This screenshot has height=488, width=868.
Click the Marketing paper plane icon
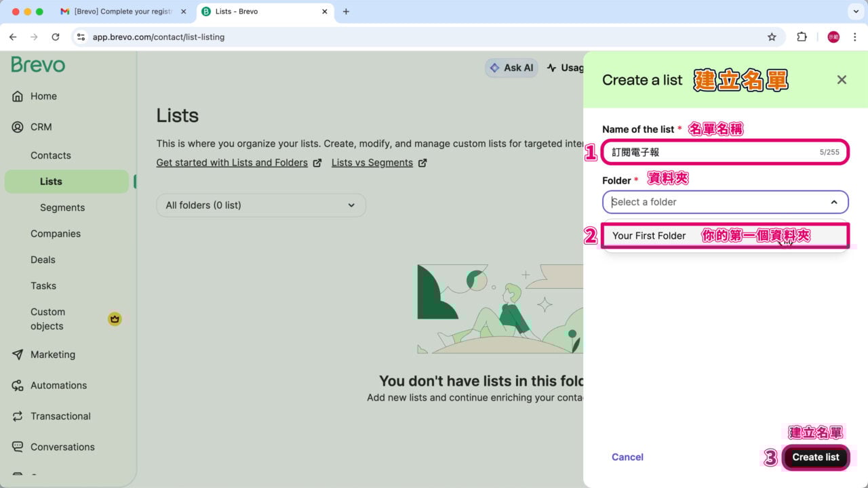coord(18,354)
